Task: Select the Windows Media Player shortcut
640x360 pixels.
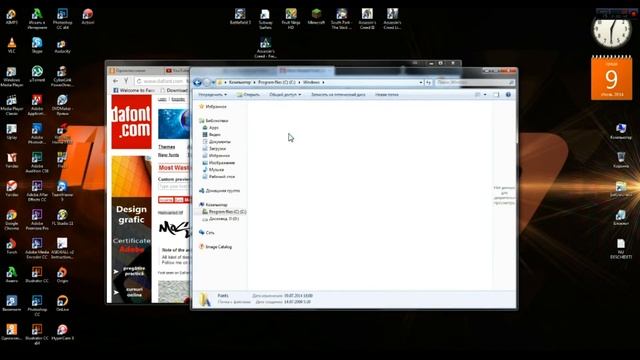Action: (11, 77)
